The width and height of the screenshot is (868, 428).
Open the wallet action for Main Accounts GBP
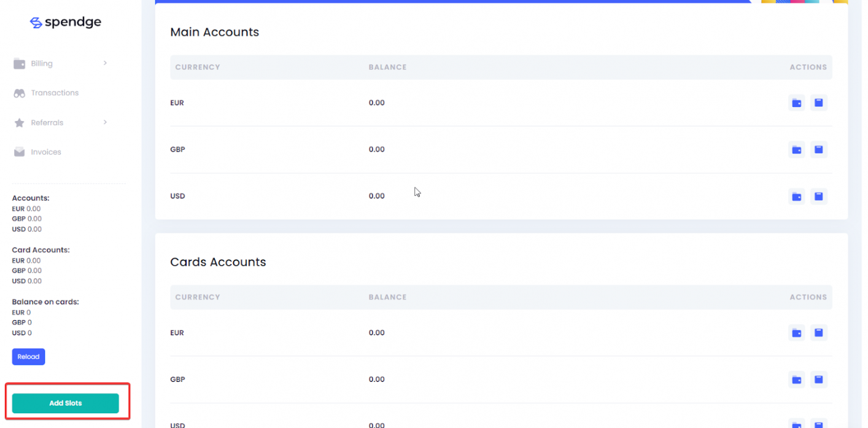[x=797, y=149]
